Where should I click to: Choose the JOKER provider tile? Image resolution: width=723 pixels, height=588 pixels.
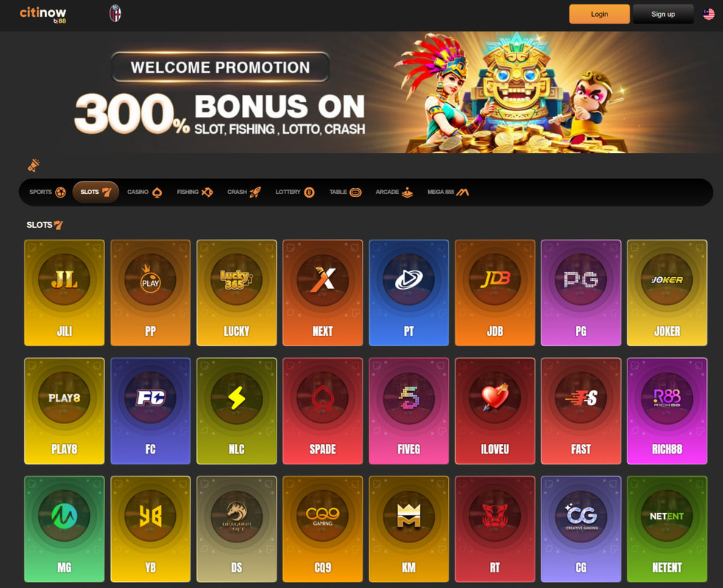coord(667,293)
